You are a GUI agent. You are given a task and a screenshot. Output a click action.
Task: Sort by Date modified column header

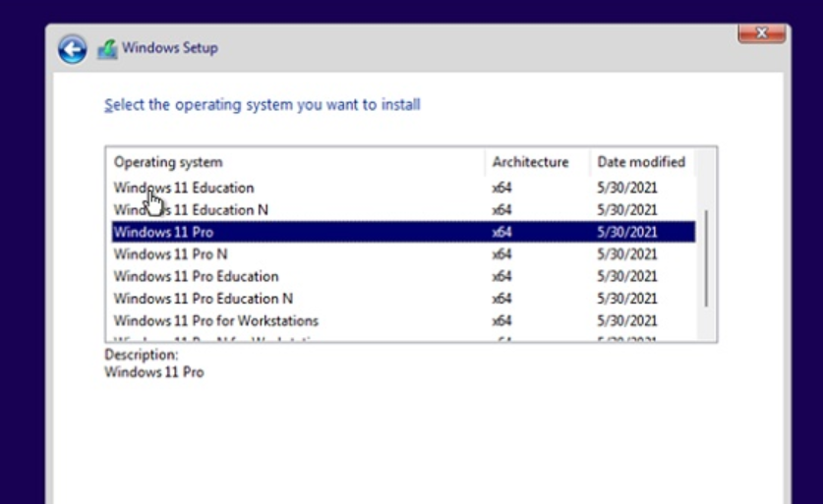pyautogui.click(x=640, y=162)
